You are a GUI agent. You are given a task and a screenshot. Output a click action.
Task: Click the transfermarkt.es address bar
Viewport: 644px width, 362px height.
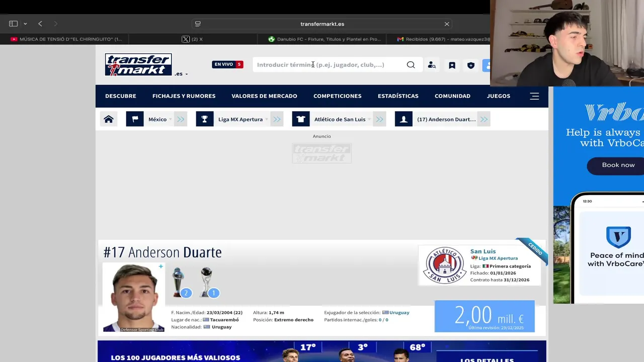point(322,24)
